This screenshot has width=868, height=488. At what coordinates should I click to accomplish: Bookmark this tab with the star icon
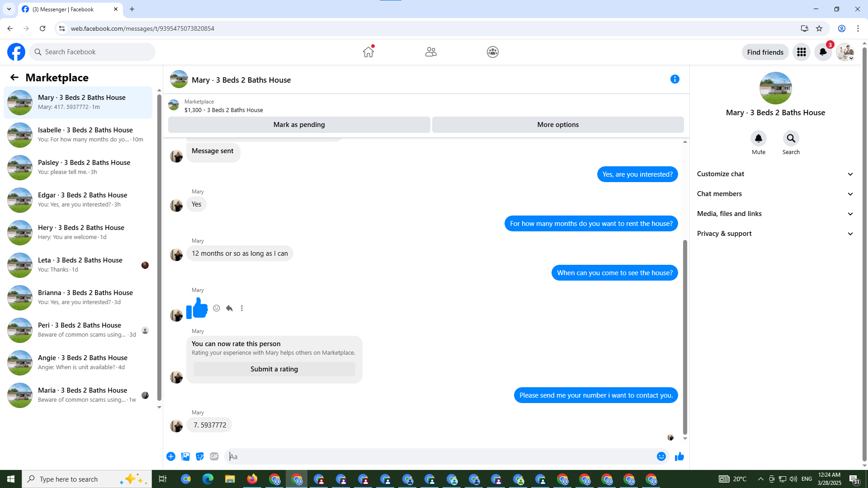(819, 28)
